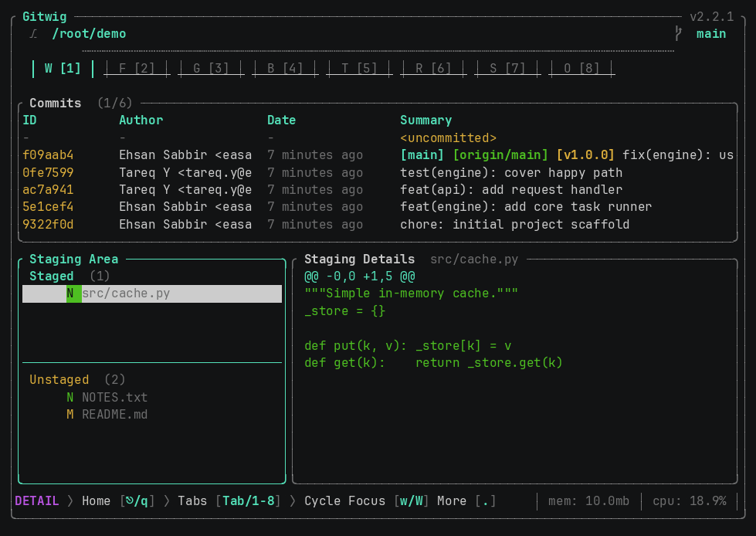Image resolution: width=756 pixels, height=536 pixels.
Task: Click the Unstaged section header
Action: coord(59,380)
